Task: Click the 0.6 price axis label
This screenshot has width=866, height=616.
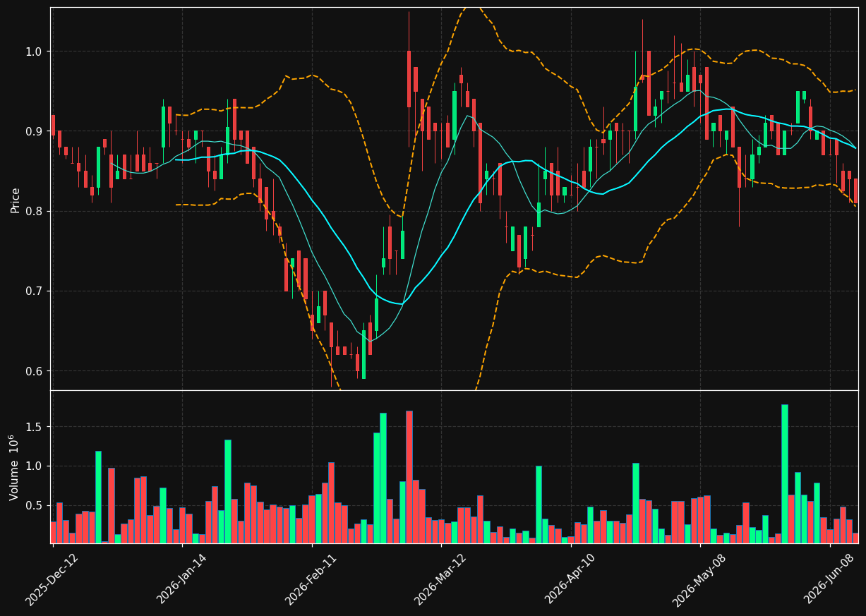Action: (x=35, y=371)
